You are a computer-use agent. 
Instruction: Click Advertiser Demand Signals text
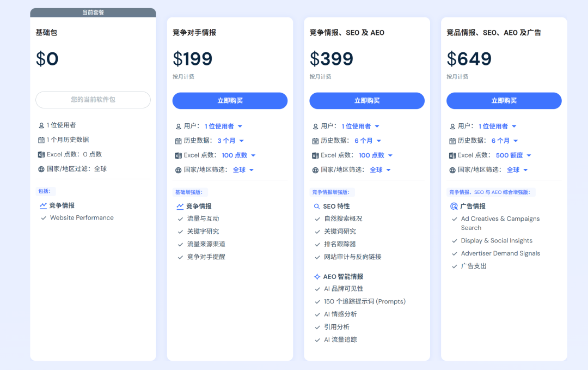(501, 254)
